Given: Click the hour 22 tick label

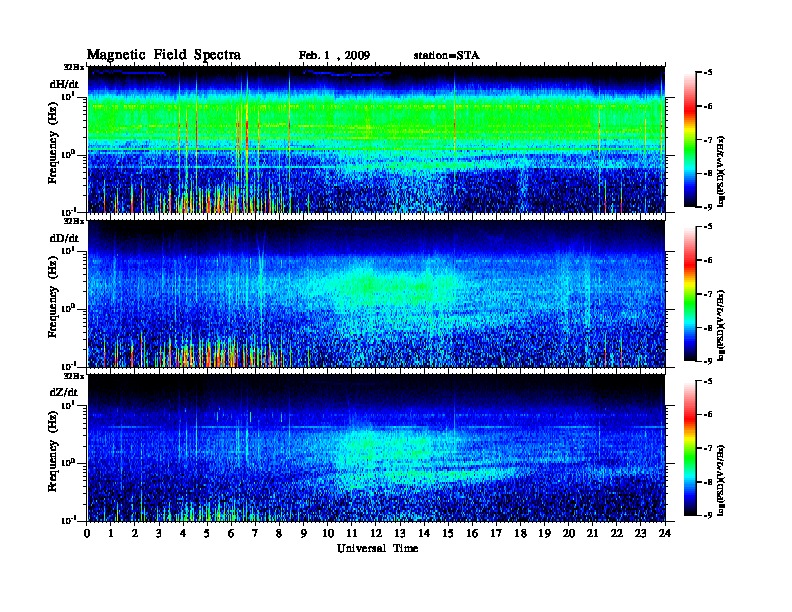Looking at the screenshot, I should click(617, 533).
